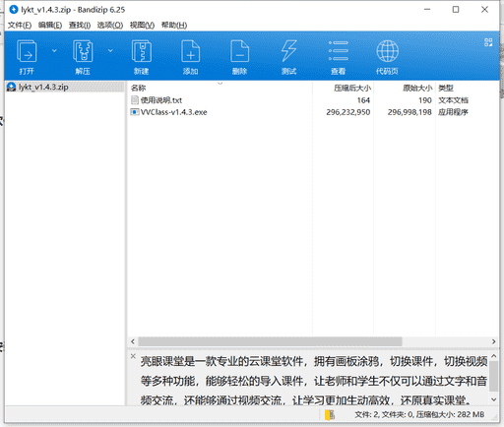Click the right arrow of horizontal scrollbar

coord(493,341)
